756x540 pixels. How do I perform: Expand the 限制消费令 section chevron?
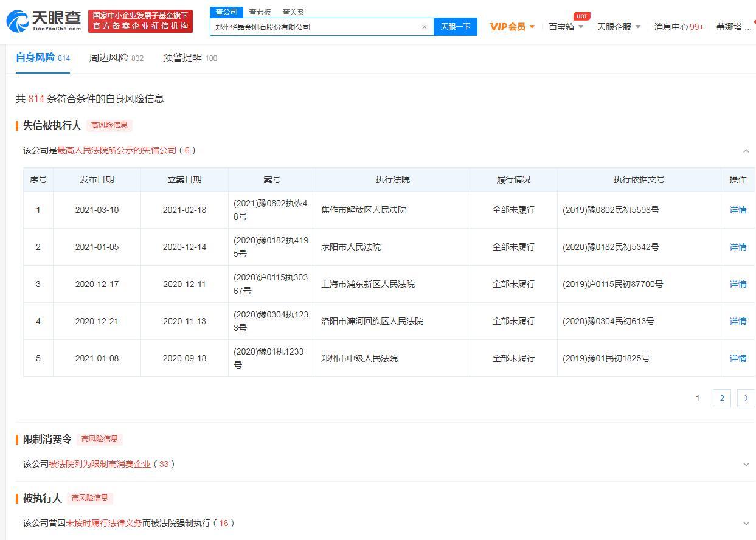(x=746, y=465)
